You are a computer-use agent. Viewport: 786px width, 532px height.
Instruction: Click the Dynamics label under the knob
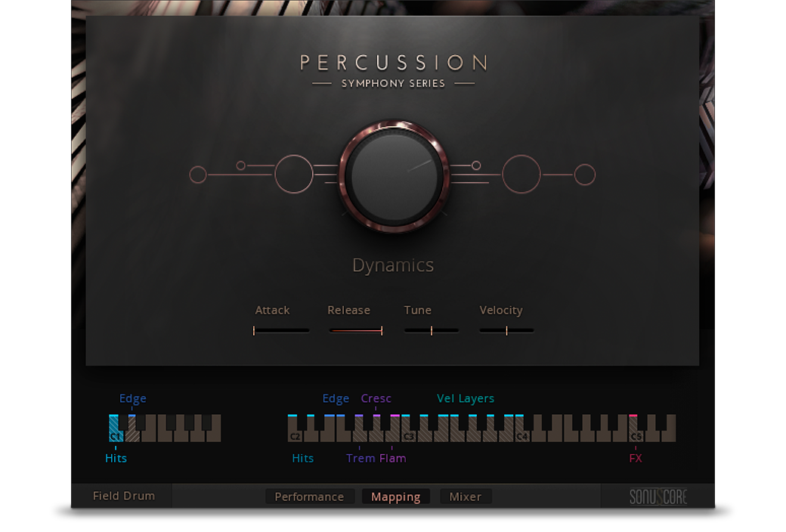pyautogui.click(x=393, y=265)
